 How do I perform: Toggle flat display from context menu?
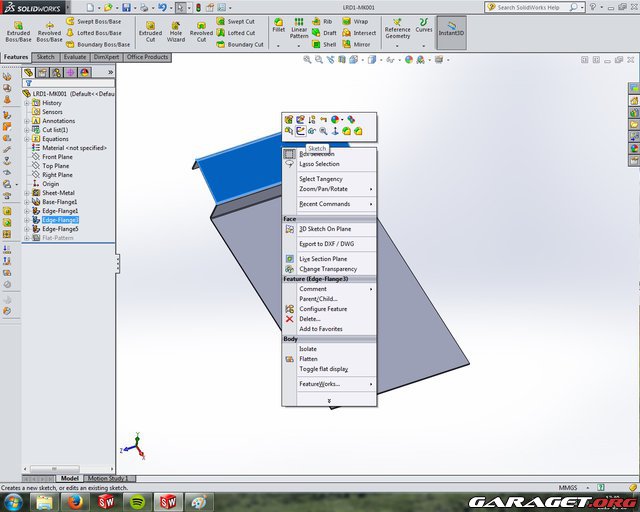323,369
